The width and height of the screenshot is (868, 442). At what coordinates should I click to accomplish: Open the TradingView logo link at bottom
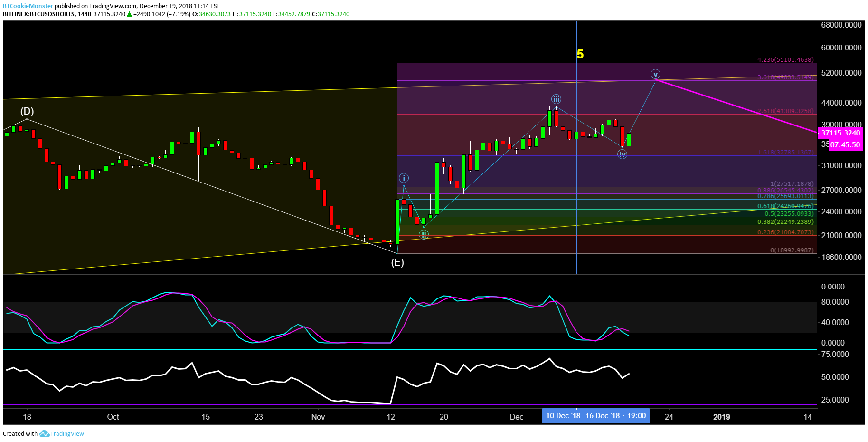[62, 433]
